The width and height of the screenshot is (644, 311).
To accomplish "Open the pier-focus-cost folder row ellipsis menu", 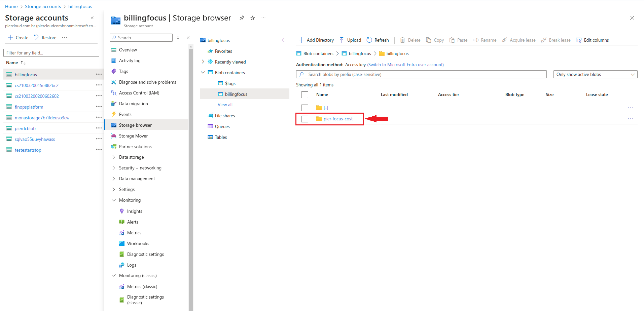I will click(631, 118).
